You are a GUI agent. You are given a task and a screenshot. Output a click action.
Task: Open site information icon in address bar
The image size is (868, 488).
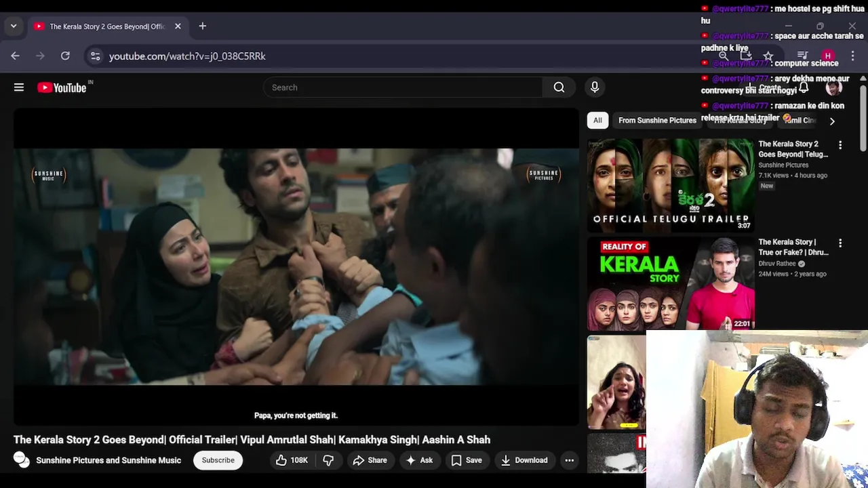click(x=96, y=56)
